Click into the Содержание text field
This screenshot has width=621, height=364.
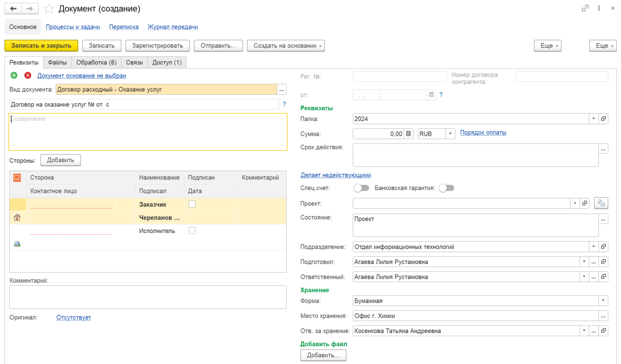click(148, 132)
